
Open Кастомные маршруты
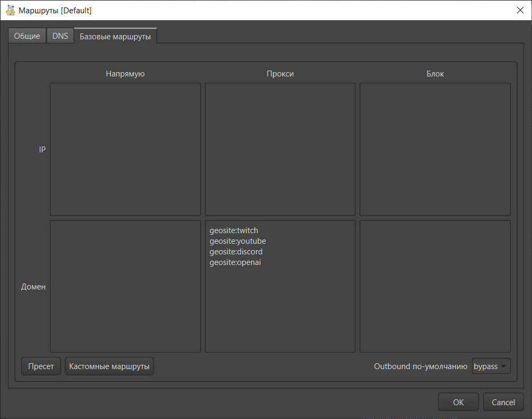pos(109,366)
